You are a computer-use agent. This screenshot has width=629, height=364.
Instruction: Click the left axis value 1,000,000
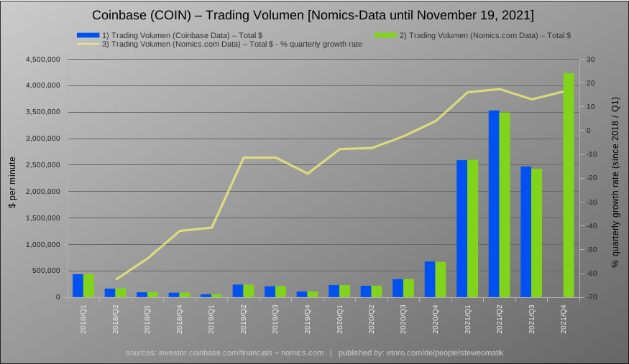43,245
